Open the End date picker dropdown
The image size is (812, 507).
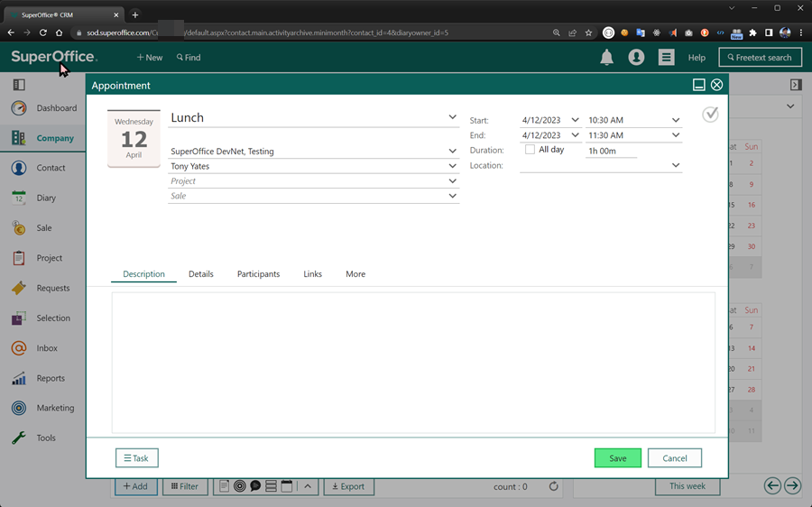[575, 135]
